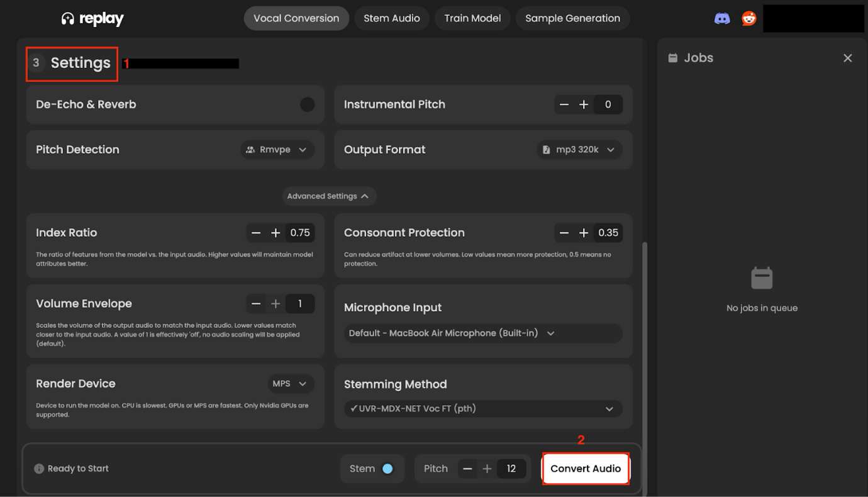Open the Discord link icon
This screenshot has height=497, width=868.
[x=722, y=18]
